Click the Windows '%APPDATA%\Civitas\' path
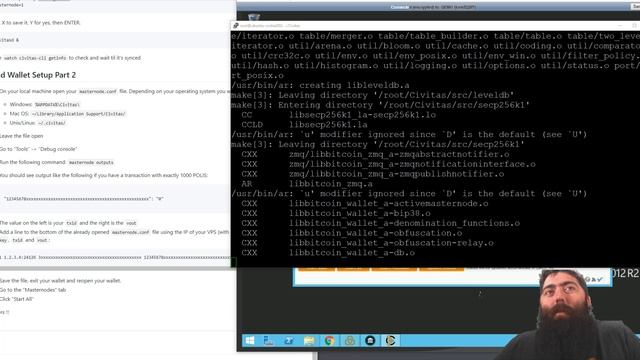This screenshot has height=360, width=640. tap(57, 105)
